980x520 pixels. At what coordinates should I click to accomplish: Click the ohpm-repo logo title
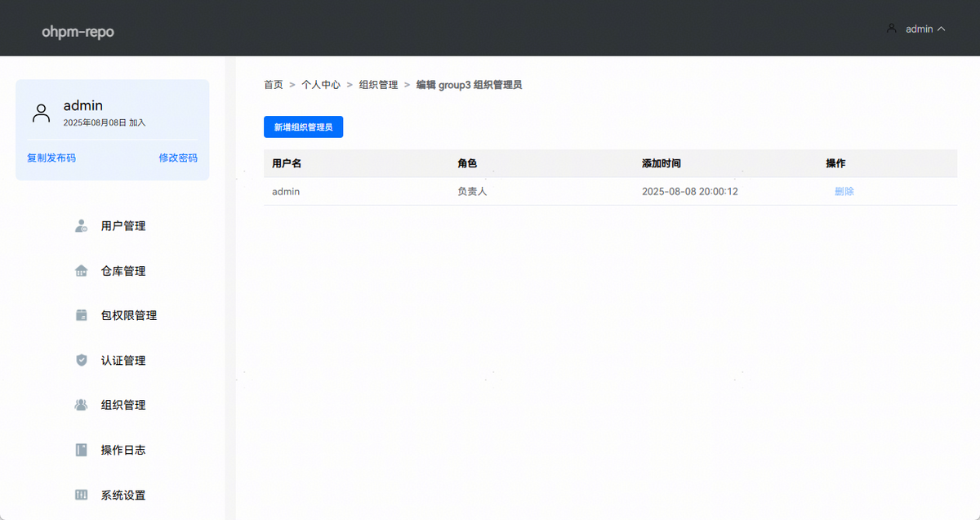(78, 33)
